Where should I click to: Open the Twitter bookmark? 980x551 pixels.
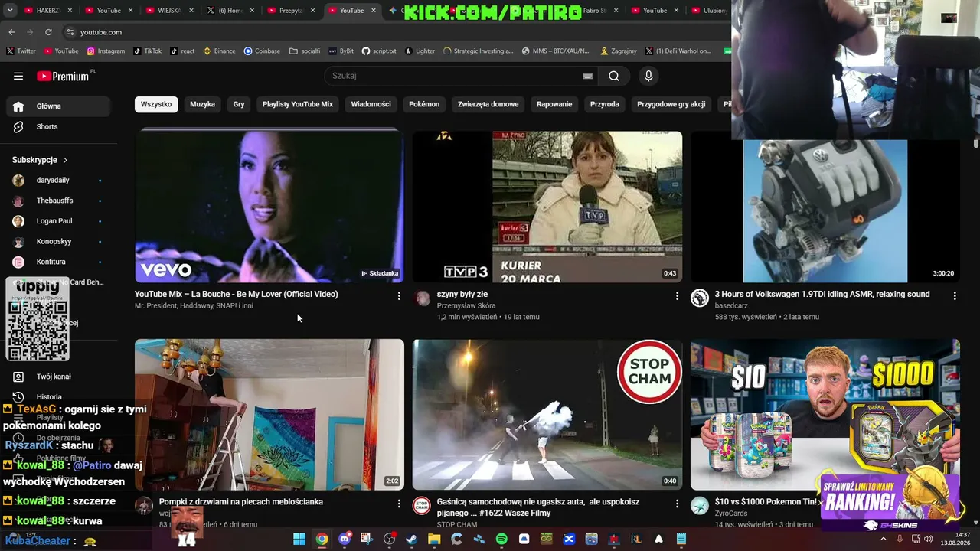21,51
